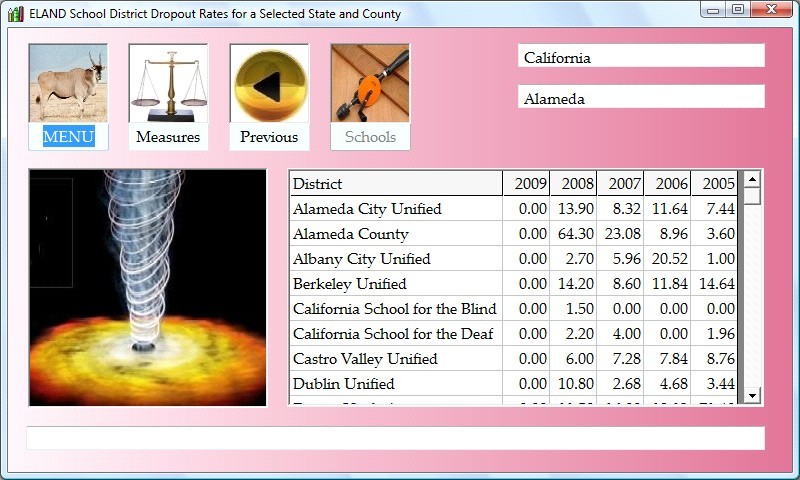Click the antelope MENU icon

click(68, 83)
